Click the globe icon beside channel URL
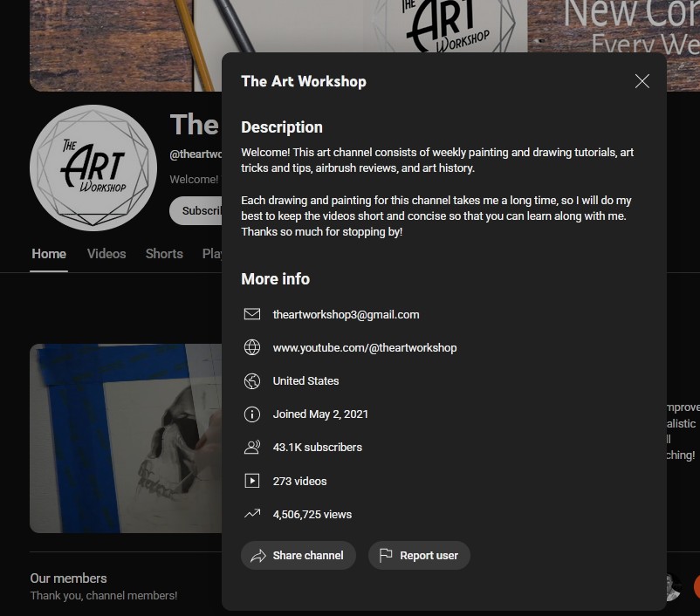 (x=252, y=347)
